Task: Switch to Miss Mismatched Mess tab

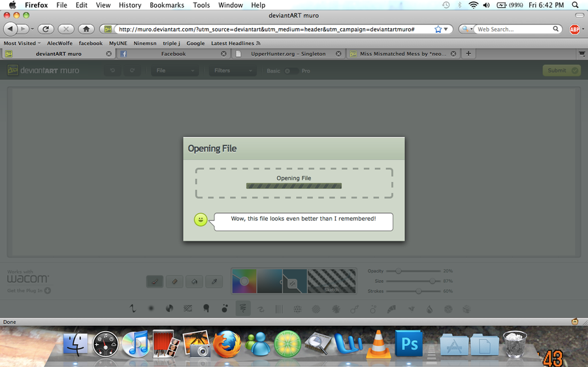Action: click(403, 54)
